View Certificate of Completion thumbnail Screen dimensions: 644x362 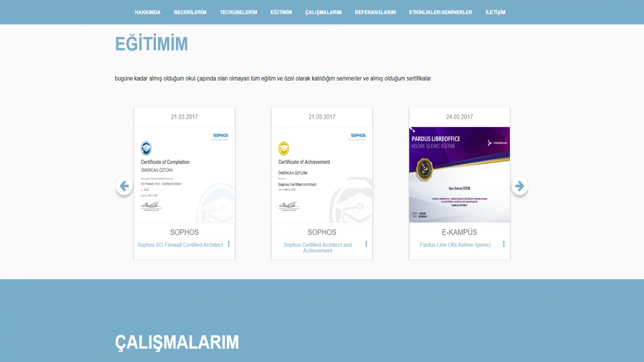[x=184, y=175]
